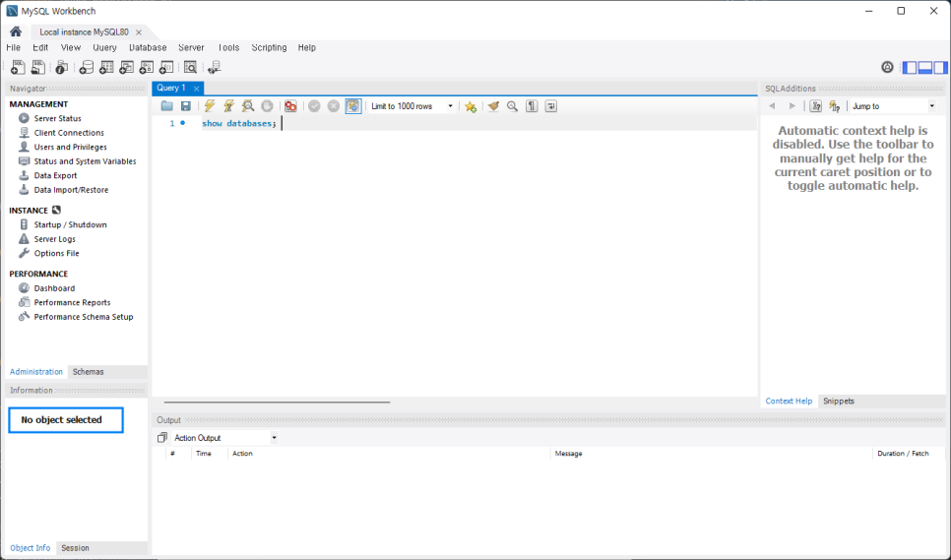Hide the left sidebar panel
This screenshot has height=560, width=951.
coord(910,67)
